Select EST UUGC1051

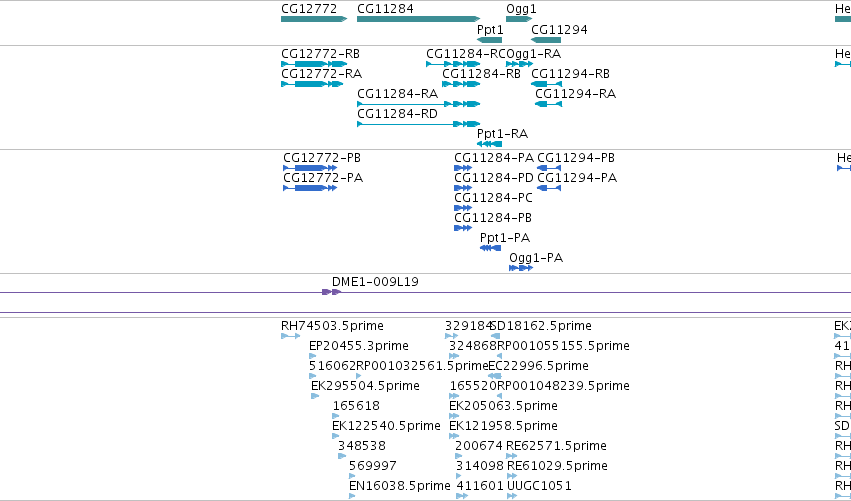tap(539, 486)
